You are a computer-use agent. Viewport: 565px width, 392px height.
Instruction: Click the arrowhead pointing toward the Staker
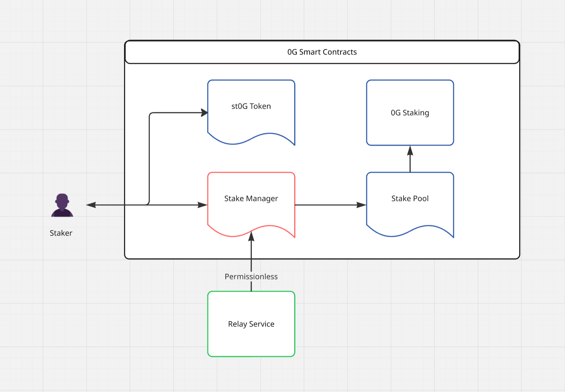click(x=91, y=205)
